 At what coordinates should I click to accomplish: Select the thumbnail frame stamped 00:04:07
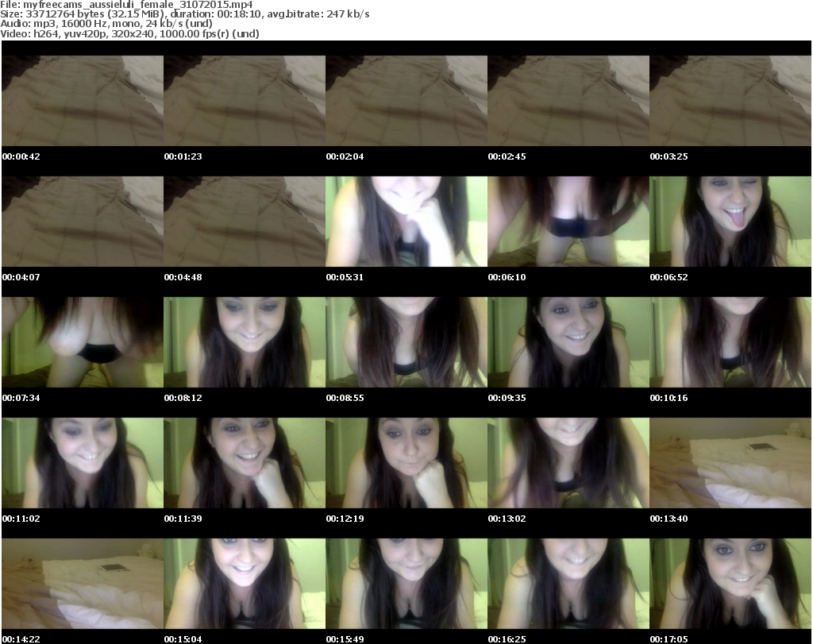click(x=83, y=222)
